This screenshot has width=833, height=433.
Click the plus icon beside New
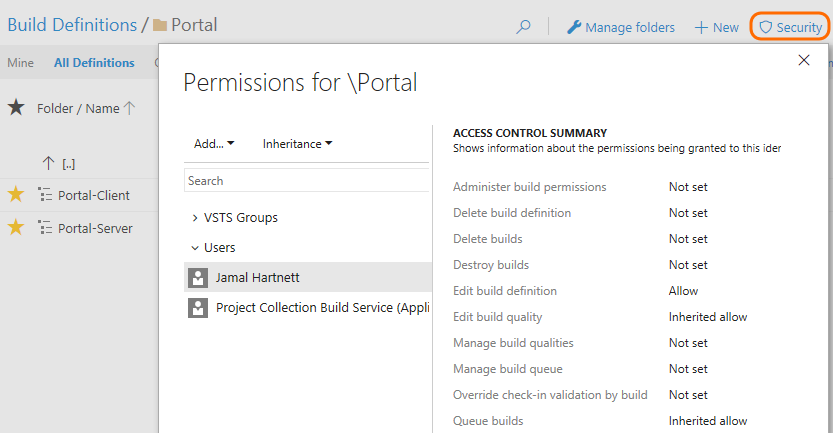pyautogui.click(x=701, y=28)
